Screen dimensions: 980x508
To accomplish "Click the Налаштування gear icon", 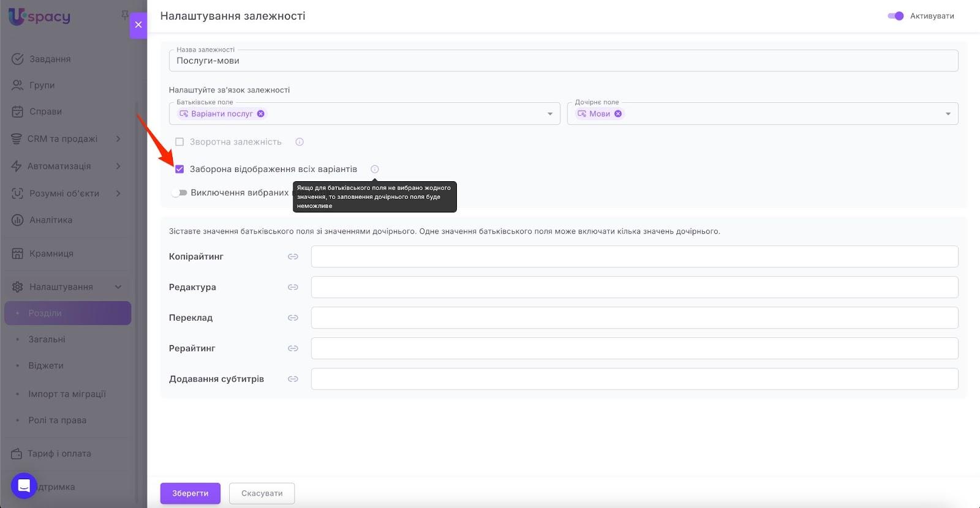I will pos(18,286).
